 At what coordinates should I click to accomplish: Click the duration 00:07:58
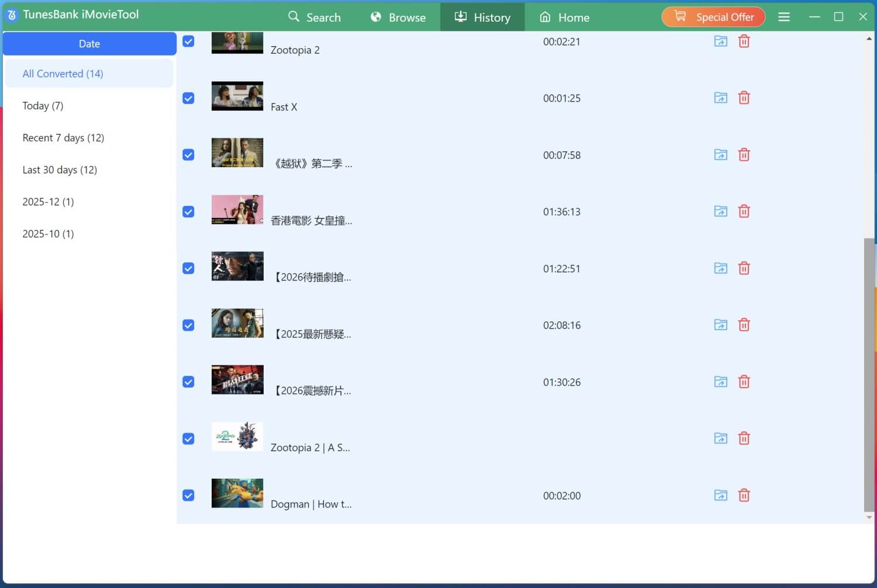pyautogui.click(x=562, y=155)
